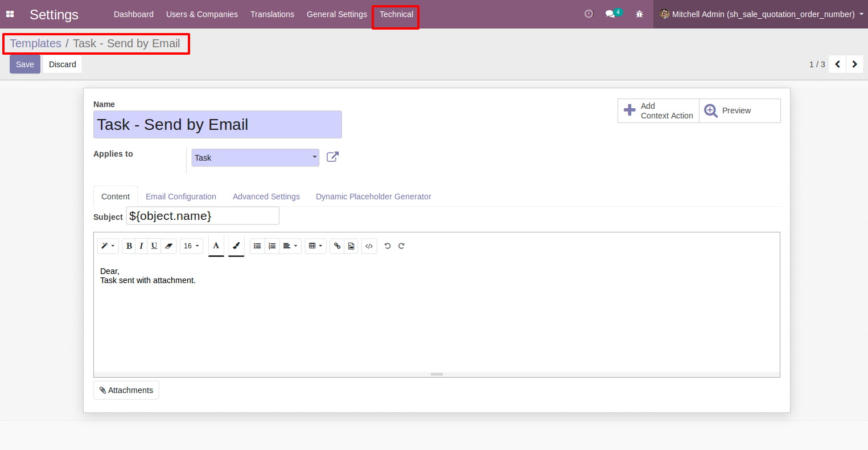Open the Dashboard menu
The width and height of the screenshot is (868, 450).
point(134,14)
